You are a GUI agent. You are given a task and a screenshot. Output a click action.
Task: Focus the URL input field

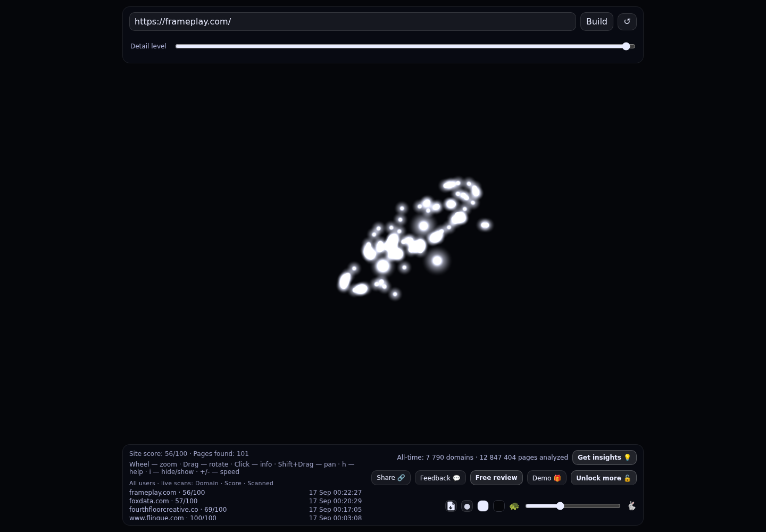pos(353,21)
